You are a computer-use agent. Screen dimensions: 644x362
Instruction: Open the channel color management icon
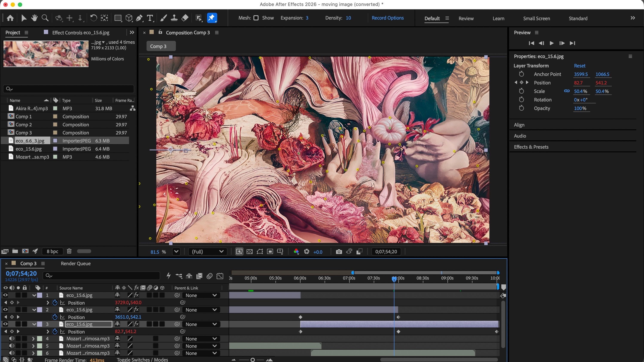click(296, 252)
